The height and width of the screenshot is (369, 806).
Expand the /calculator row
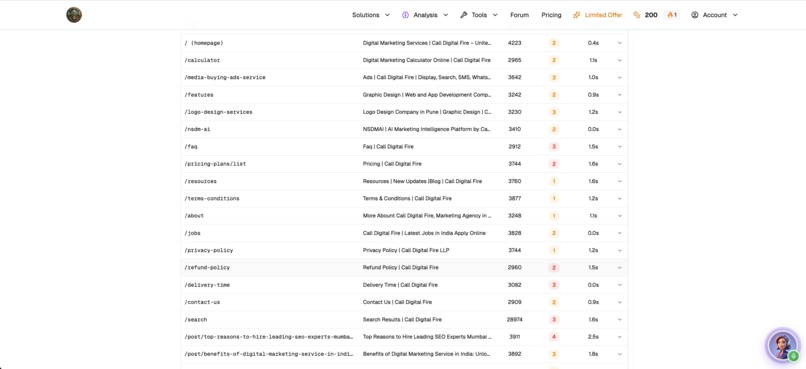(x=619, y=60)
